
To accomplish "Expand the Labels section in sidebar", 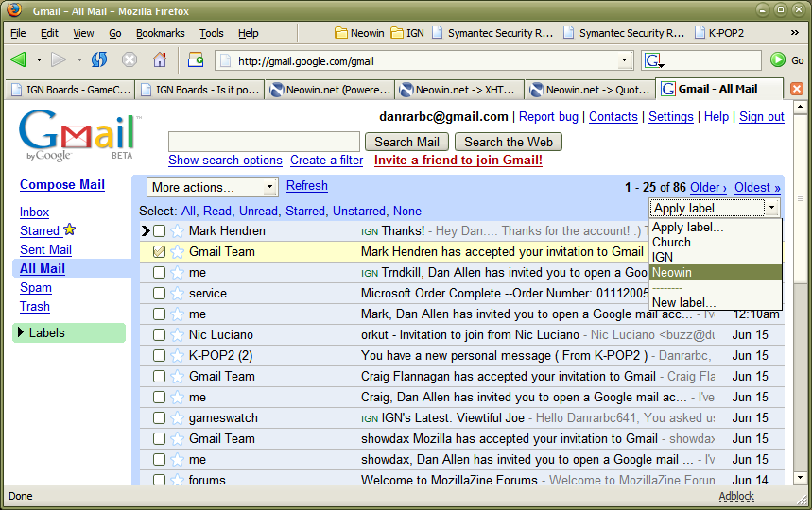I will (22, 332).
